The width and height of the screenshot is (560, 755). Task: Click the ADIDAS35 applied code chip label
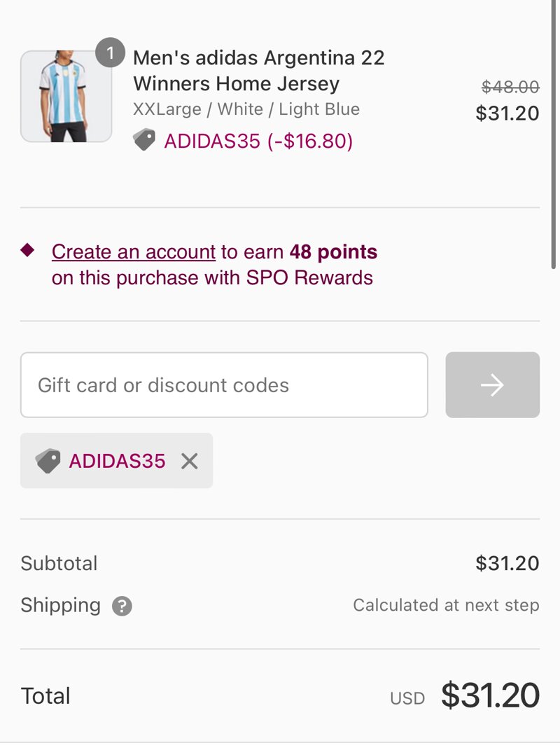(x=117, y=461)
